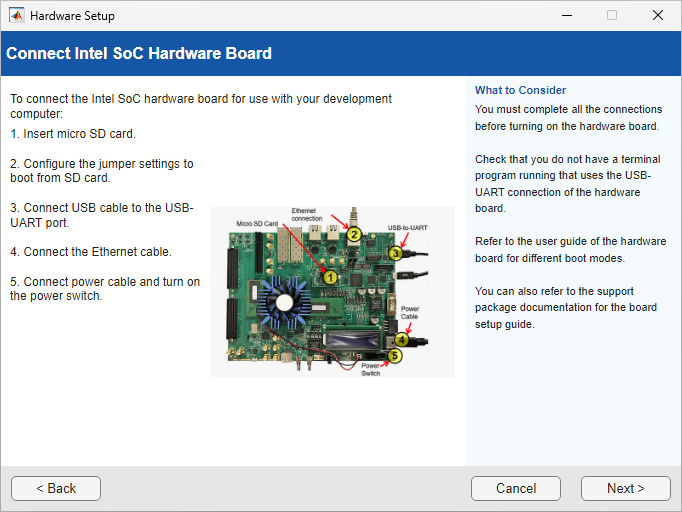Image resolution: width=682 pixels, height=512 pixels.
Task: Go back to the previous setup page
Action: (x=56, y=488)
